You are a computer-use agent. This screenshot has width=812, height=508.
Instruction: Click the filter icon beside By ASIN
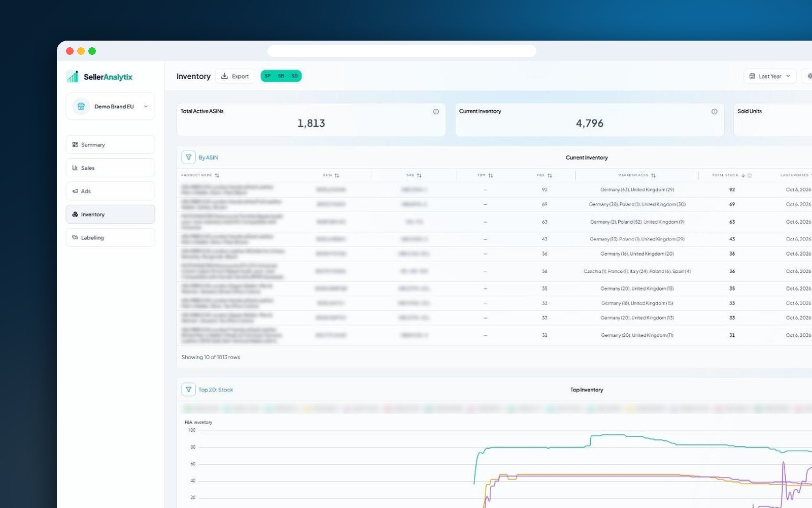(x=188, y=157)
